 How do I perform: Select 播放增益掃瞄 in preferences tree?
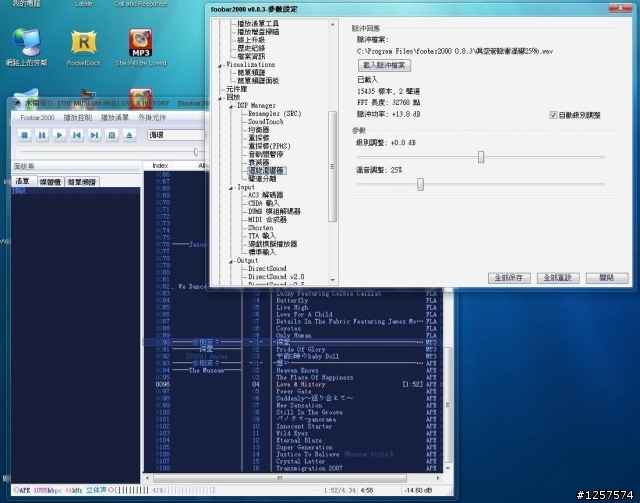[x=258, y=32]
